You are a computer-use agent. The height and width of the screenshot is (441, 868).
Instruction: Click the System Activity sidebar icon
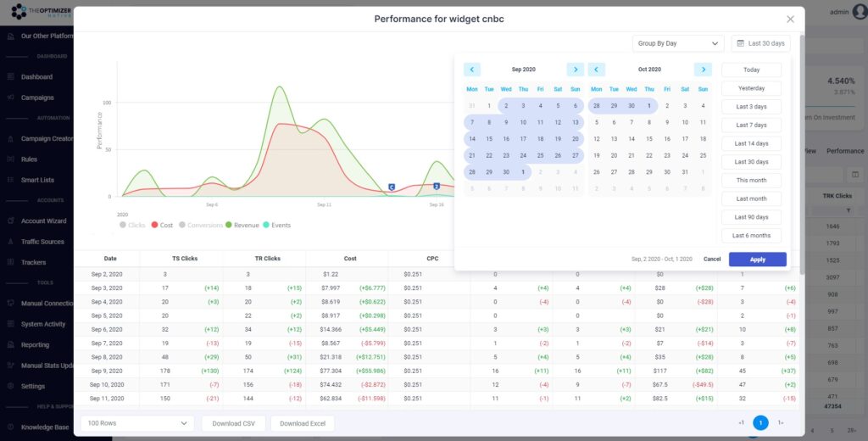click(x=10, y=324)
